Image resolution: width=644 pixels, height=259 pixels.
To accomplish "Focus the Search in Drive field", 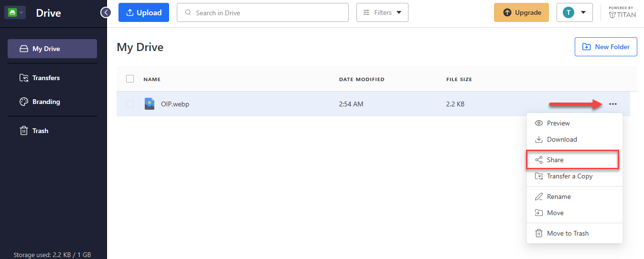I will pyautogui.click(x=263, y=12).
